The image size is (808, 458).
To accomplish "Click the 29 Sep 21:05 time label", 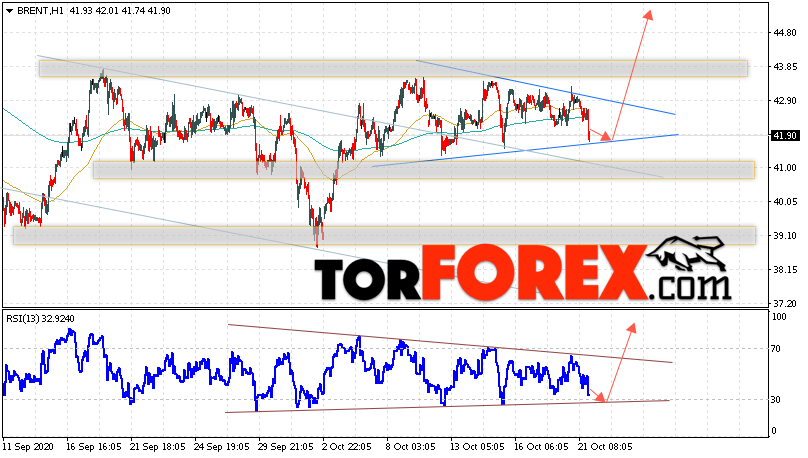I will pyautogui.click(x=286, y=447).
